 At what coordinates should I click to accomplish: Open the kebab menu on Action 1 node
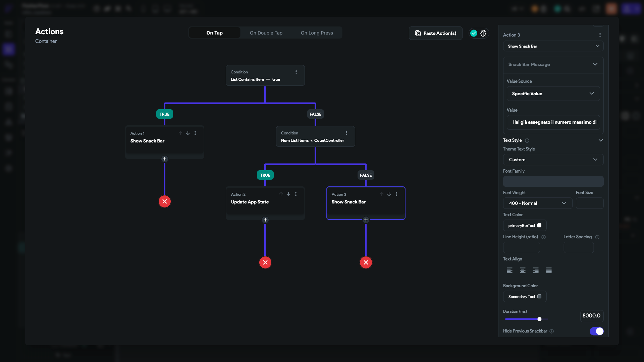[195, 133]
